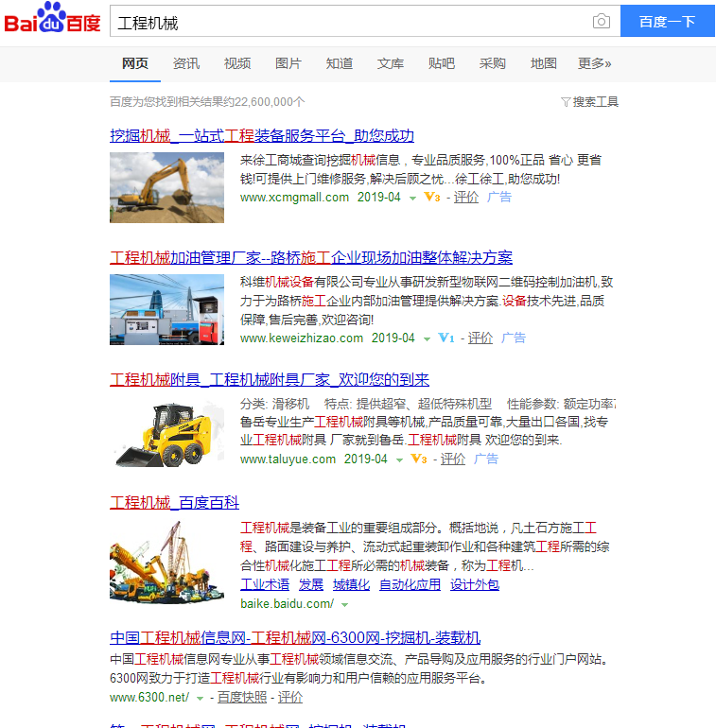
Task: Open 发展 sublink under Baike
Action: (x=311, y=584)
